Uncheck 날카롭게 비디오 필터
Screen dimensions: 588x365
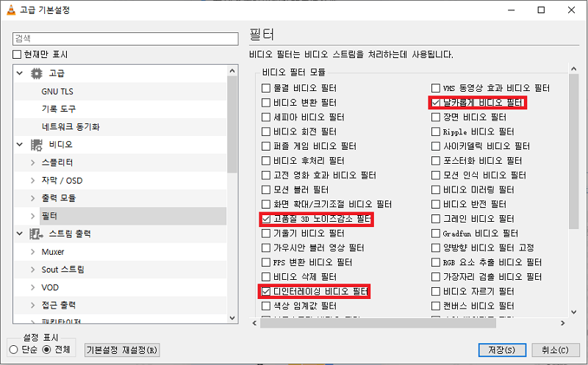point(435,103)
